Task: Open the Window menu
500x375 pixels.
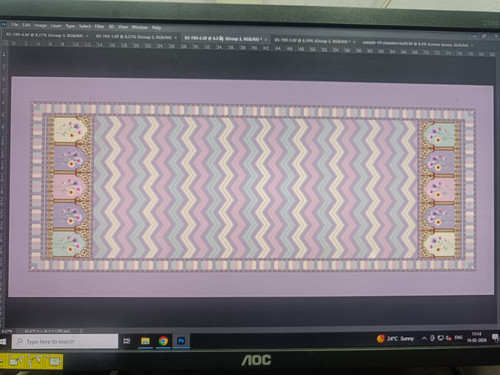Action: (x=139, y=27)
